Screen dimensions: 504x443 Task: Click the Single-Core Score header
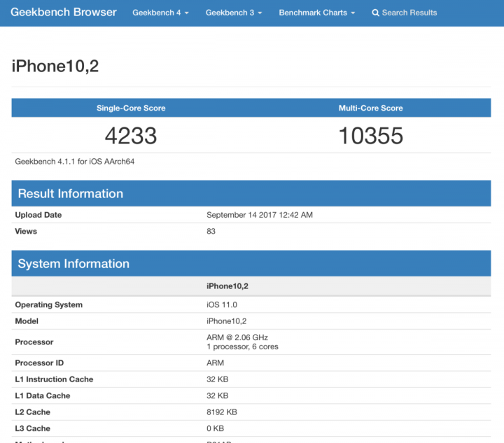coord(131,108)
